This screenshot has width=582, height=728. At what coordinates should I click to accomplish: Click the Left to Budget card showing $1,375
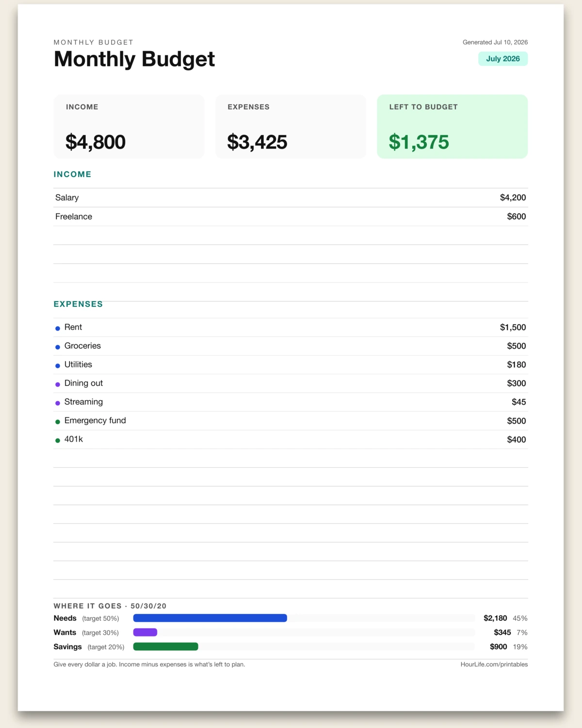coord(453,126)
